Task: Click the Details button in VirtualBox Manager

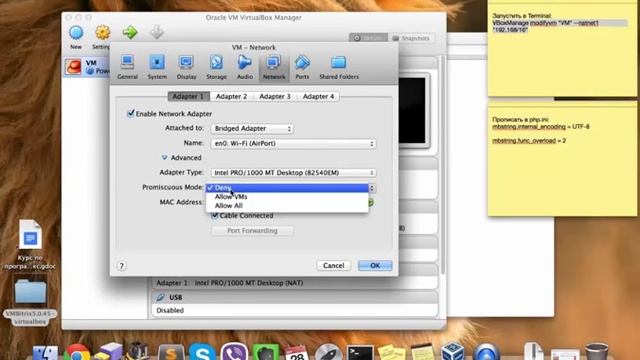Action: [369, 38]
